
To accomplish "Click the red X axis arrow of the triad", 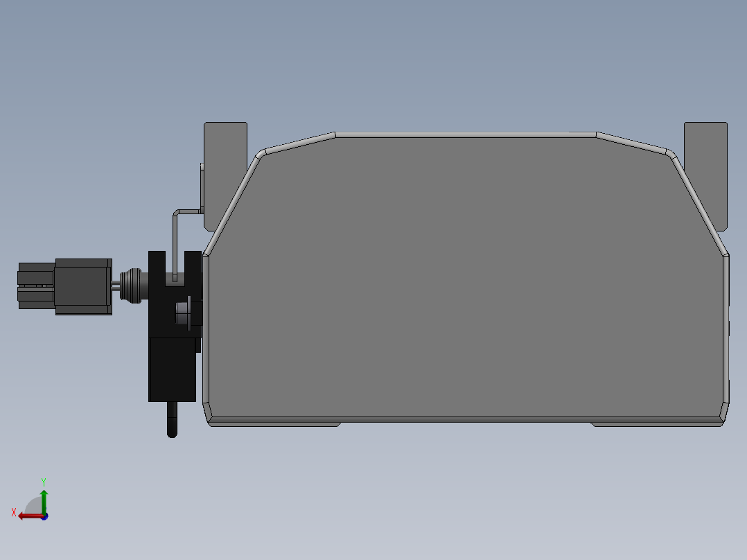I will [x=30, y=516].
